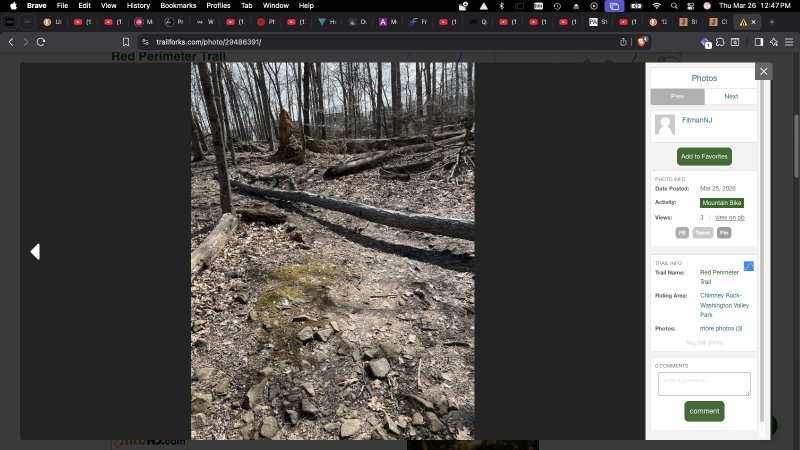The width and height of the screenshot is (800, 450).
Task: Click FitmanNJ's profile avatar
Action: [664, 125]
